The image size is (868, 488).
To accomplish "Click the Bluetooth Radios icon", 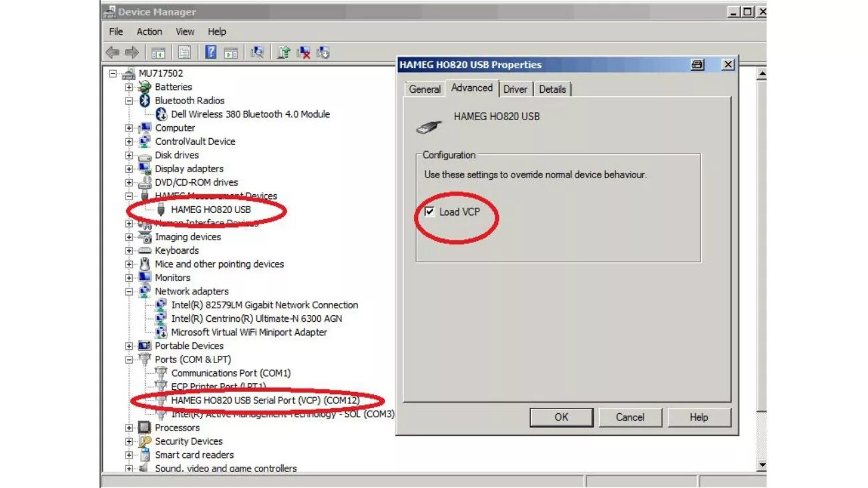I will click(144, 101).
